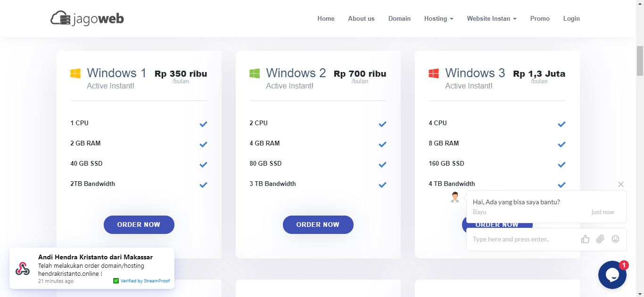Click the Verified by StreamProof link
This screenshot has width=644, height=297.
point(145,281)
